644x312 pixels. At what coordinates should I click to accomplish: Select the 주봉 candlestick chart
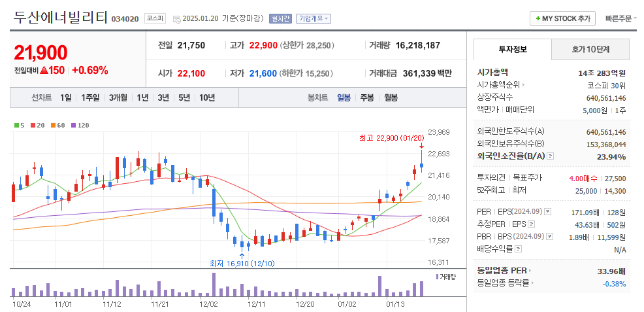coord(367,98)
